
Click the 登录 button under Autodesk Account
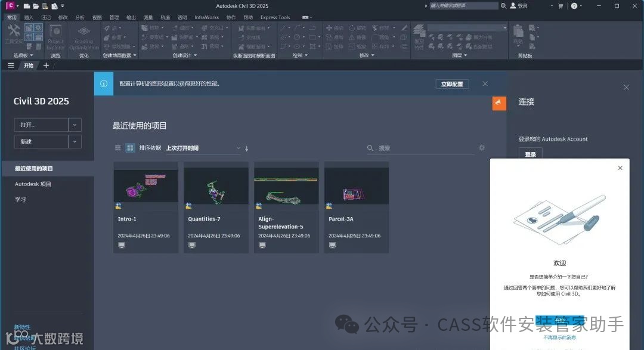[x=530, y=154]
